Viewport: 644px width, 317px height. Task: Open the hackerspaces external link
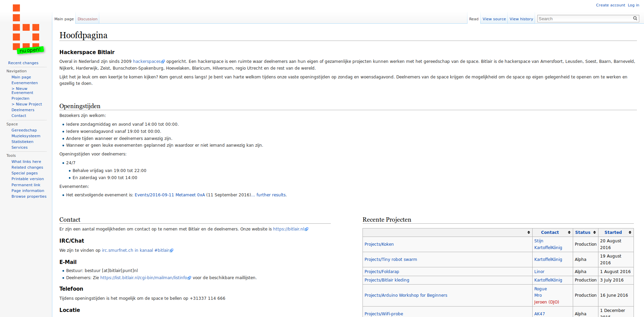pyautogui.click(x=147, y=62)
